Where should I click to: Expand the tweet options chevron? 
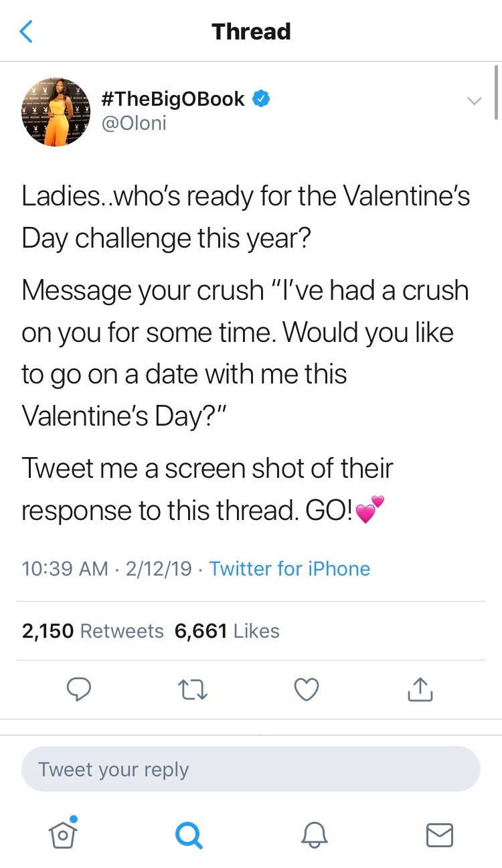click(x=475, y=101)
